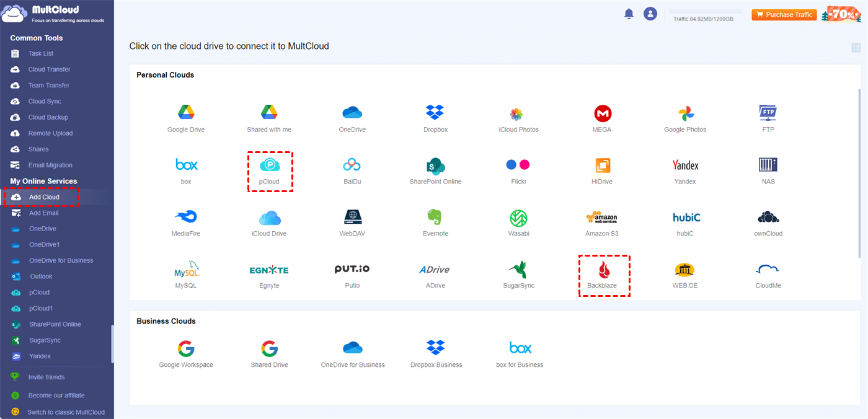
Task: Add Google Photos
Action: (x=685, y=118)
